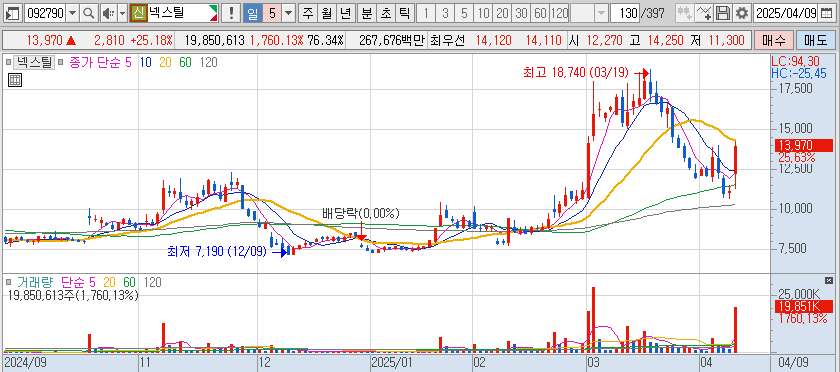
Task: Click the candle count field showing 130
Action: [624, 13]
